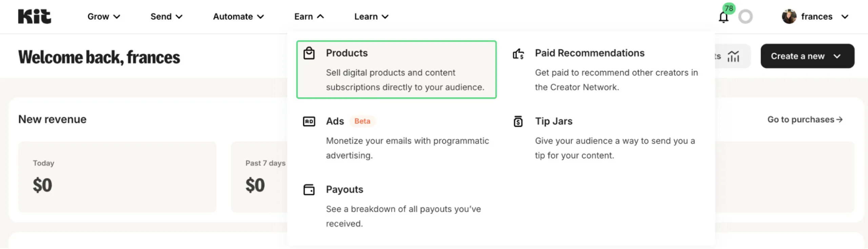The height and width of the screenshot is (249, 868).
Task: Choose Payouts in the Earn menu
Action: [344, 190]
